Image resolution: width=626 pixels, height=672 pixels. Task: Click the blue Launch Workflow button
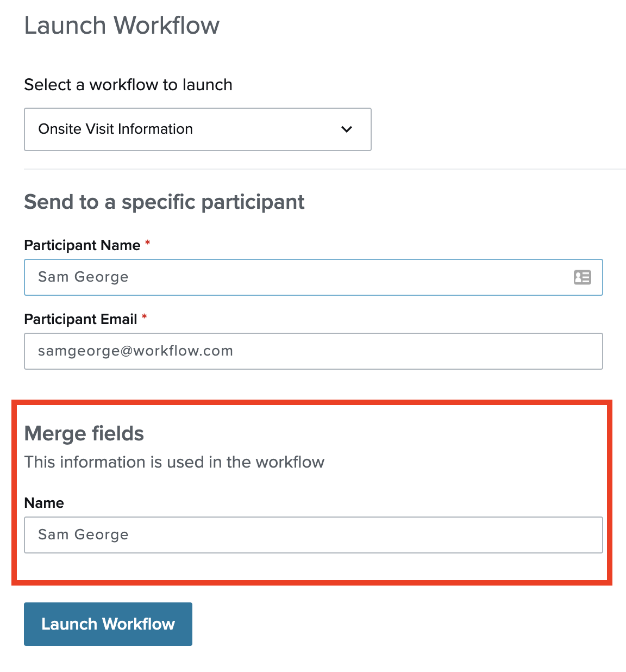pyautogui.click(x=108, y=624)
